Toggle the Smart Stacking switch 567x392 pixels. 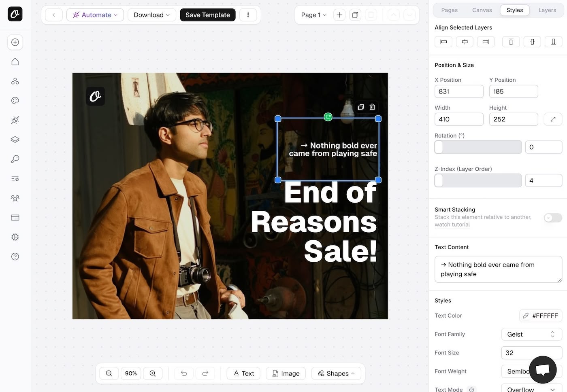click(553, 218)
